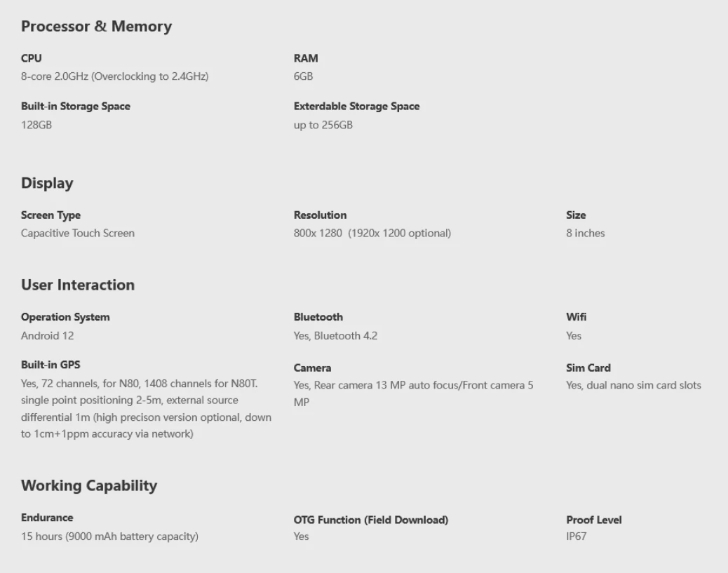The image size is (728, 573).
Task: Click the Built-in Storage Space label
Action: pyautogui.click(x=75, y=107)
